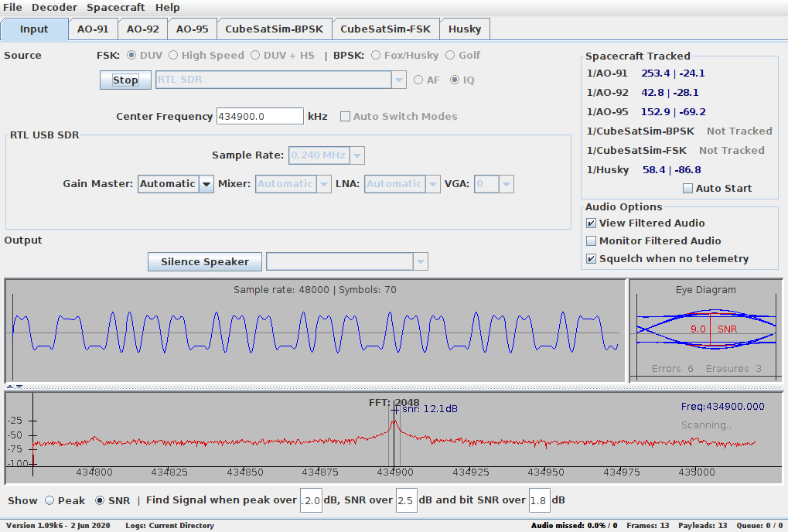The width and height of the screenshot is (788, 532).
Task: Click the peak over dB field
Action: 311,500
